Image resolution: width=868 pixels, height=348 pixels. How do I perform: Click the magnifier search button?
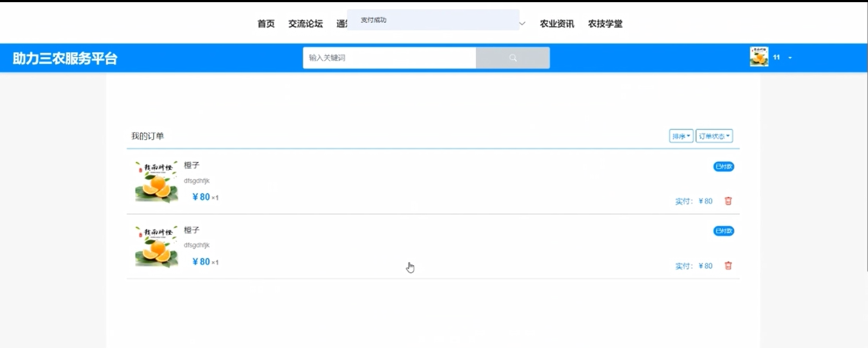click(512, 58)
